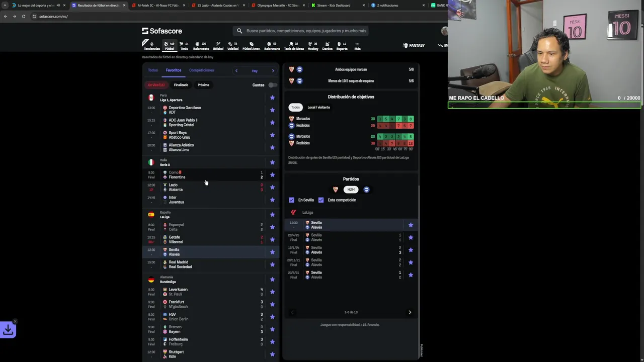Click the red 12 goals-received cell

point(411,143)
